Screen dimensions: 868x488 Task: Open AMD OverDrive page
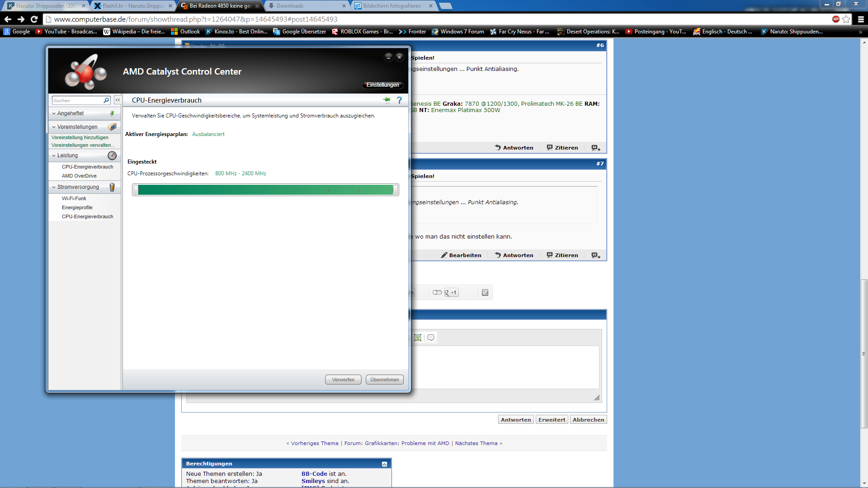[x=79, y=176]
